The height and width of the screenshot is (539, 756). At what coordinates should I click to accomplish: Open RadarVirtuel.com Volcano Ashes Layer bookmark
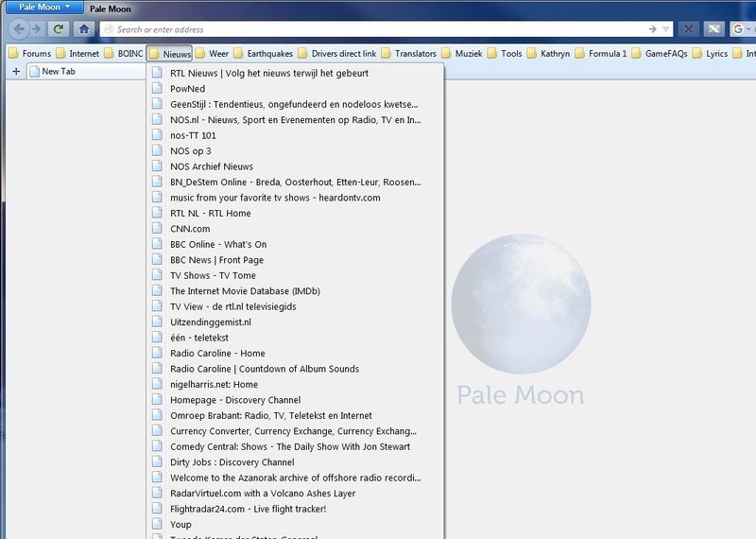click(295, 494)
